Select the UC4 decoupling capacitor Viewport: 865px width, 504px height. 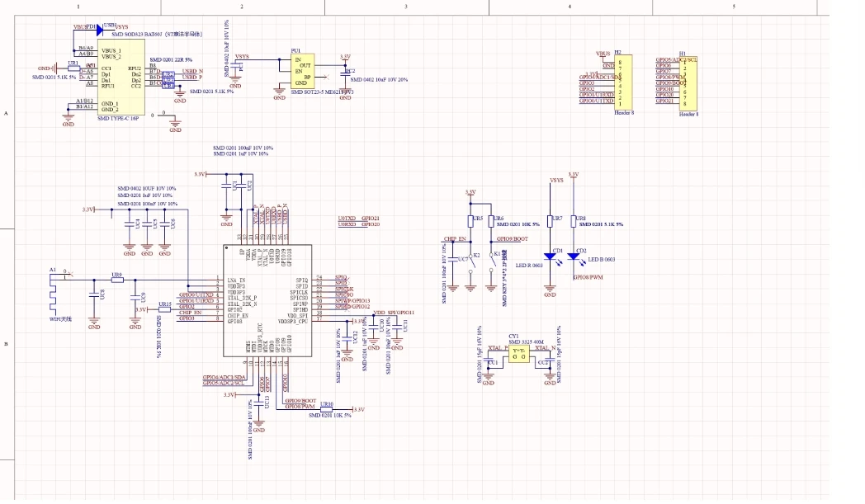pos(129,223)
